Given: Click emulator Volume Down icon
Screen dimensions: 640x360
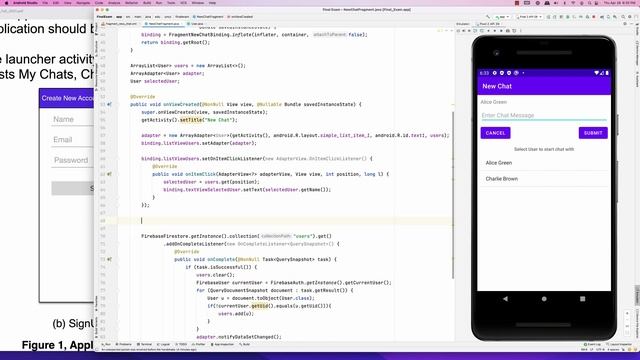Looking at the screenshot, I should point(469,31).
